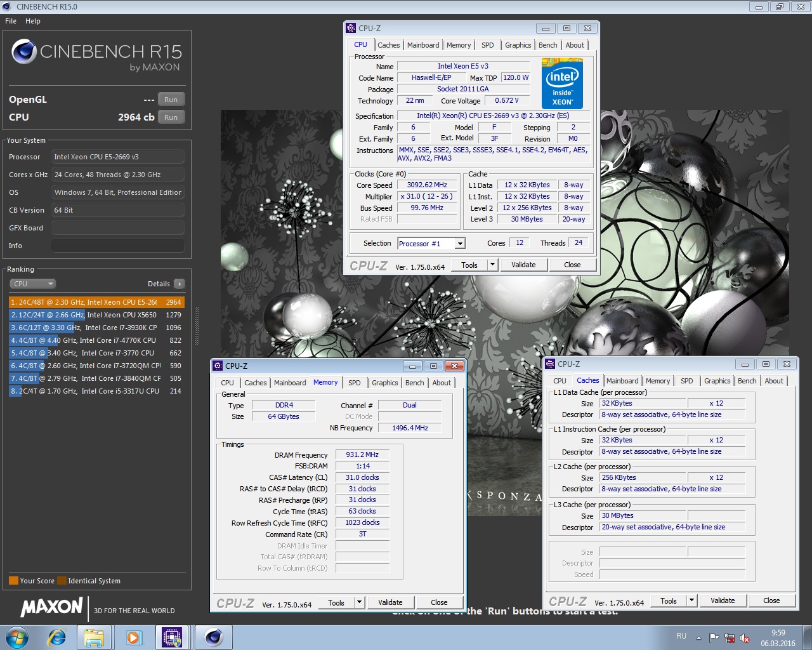Click Close button in Memory CPU-Z window
Image resolution: width=812 pixels, height=650 pixels.
pos(439,602)
